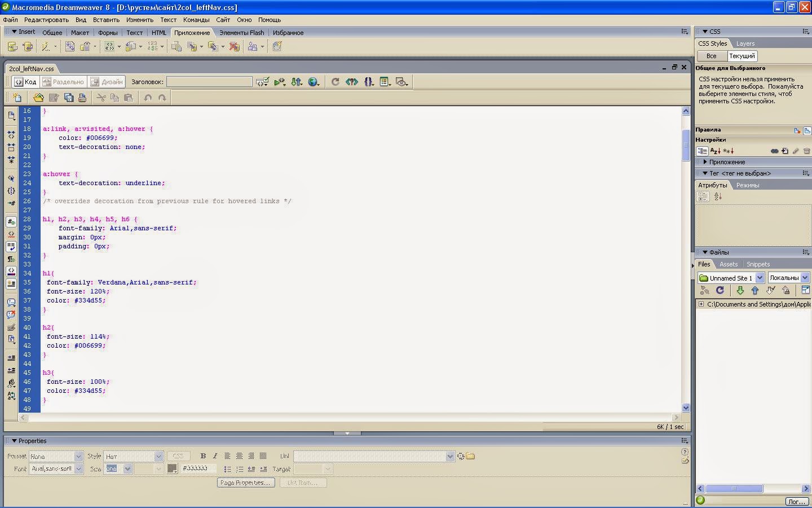This screenshot has width=812, height=508.
Task: Open the Preview in Browser globe icon
Action: [314, 82]
